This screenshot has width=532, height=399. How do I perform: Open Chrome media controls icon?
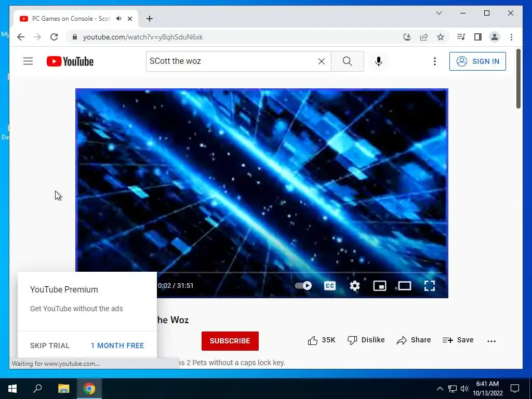[461, 37]
